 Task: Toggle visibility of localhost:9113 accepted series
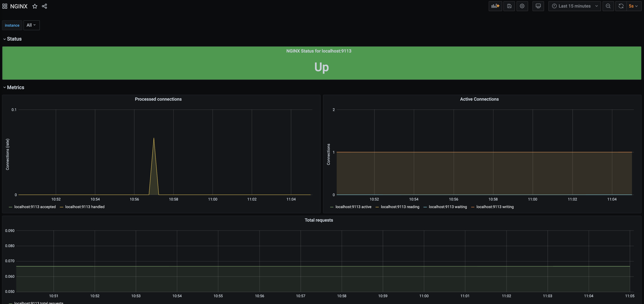point(35,207)
